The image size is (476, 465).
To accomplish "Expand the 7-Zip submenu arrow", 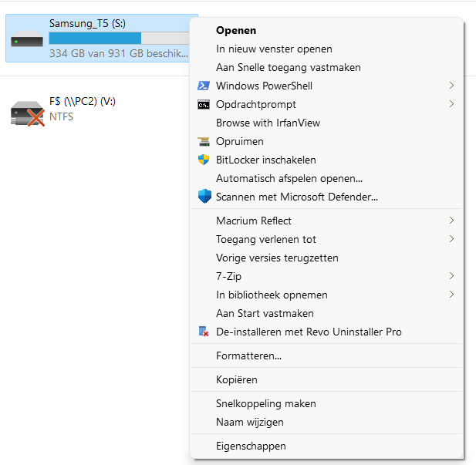I will pos(451,276).
